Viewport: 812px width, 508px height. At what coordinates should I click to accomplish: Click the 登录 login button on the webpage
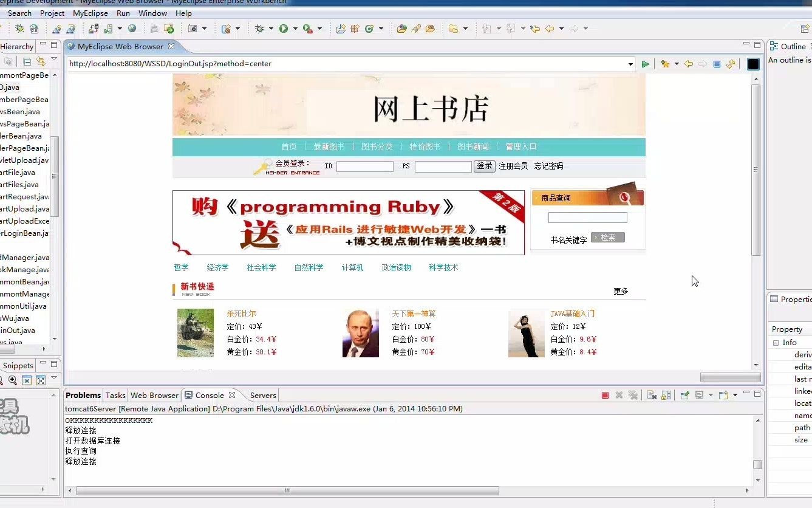pos(484,166)
